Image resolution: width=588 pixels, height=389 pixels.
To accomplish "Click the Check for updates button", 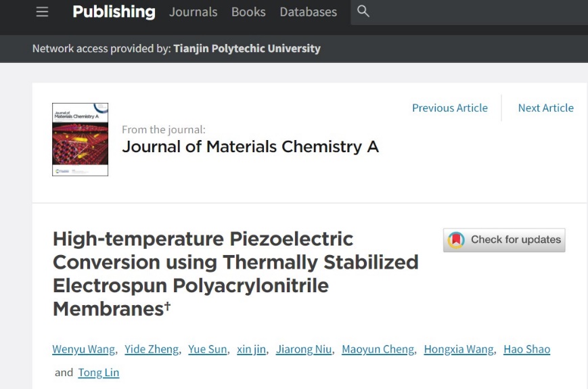I will pyautogui.click(x=504, y=240).
